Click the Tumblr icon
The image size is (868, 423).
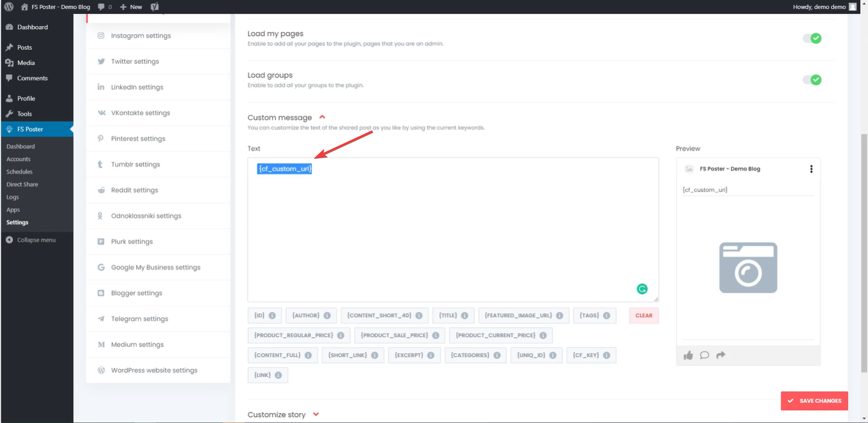tap(100, 164)
